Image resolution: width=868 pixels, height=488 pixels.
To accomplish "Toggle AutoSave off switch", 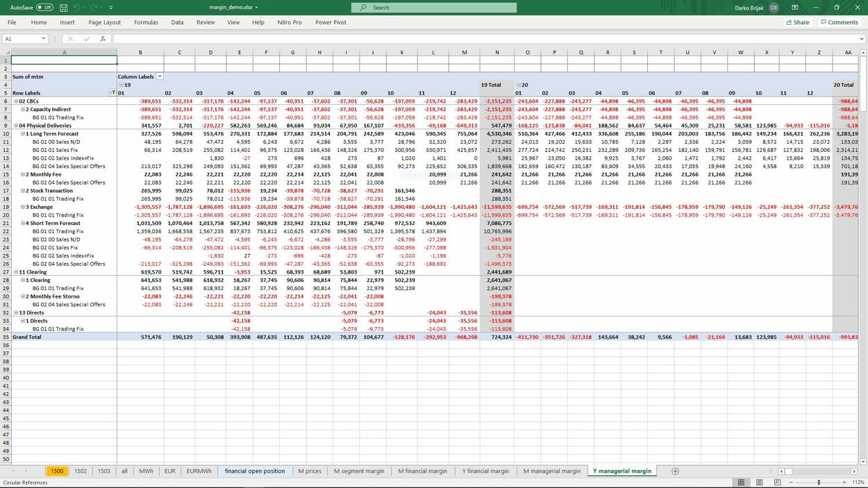I will [x=44, y=7].
